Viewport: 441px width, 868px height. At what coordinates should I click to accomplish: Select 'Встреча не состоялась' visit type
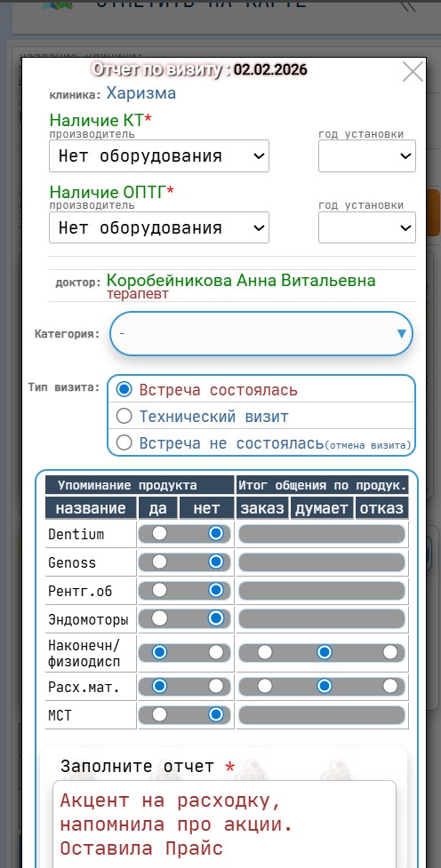(124, 442)
